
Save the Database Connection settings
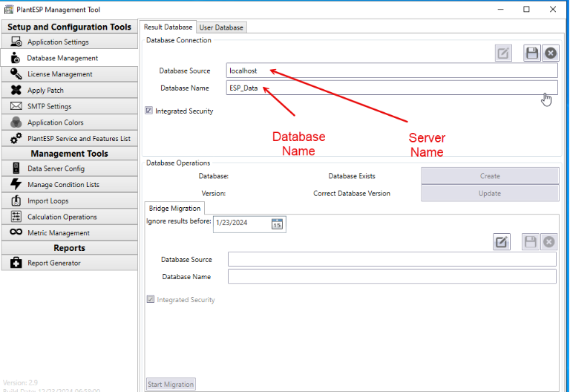coord(532,53)
